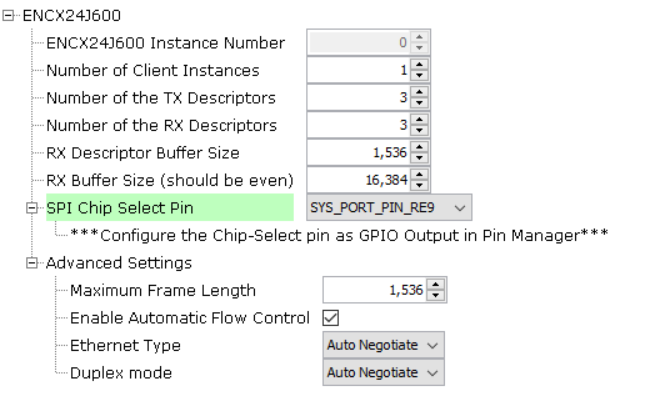This screenshot has height=413, width=650.
Task: Decrease Number of Client Instances value
Action: pyautogui.click(x=420, y=76)
